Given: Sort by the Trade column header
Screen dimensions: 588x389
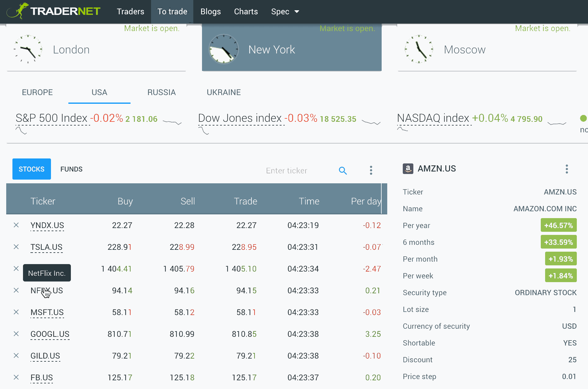Looking at the screenshot, I should [246, 201].
